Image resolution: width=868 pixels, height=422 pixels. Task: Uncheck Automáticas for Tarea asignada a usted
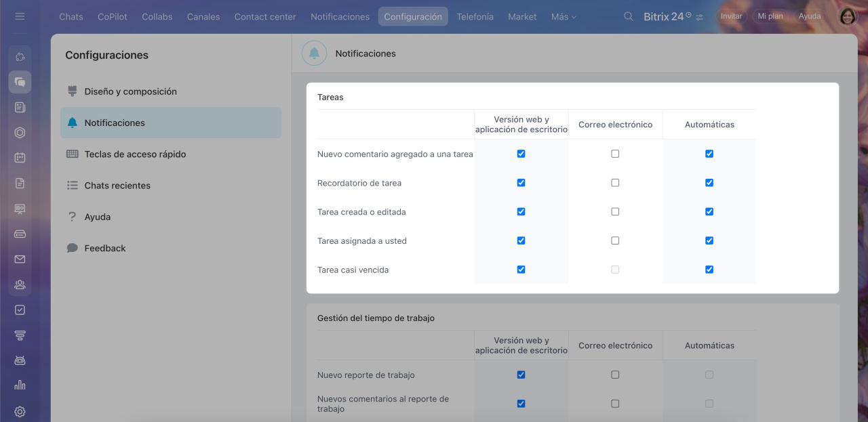709,240
